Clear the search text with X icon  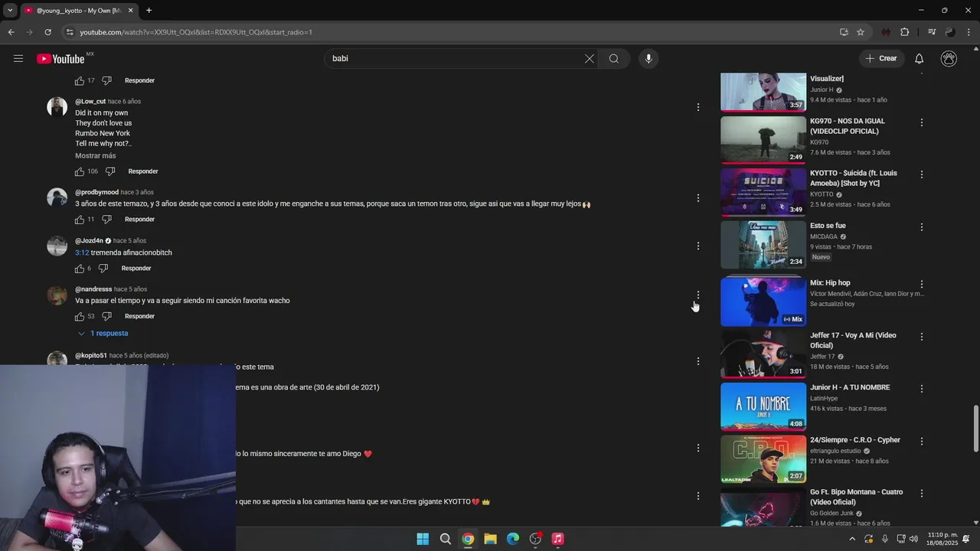click(x=590, y=59)
